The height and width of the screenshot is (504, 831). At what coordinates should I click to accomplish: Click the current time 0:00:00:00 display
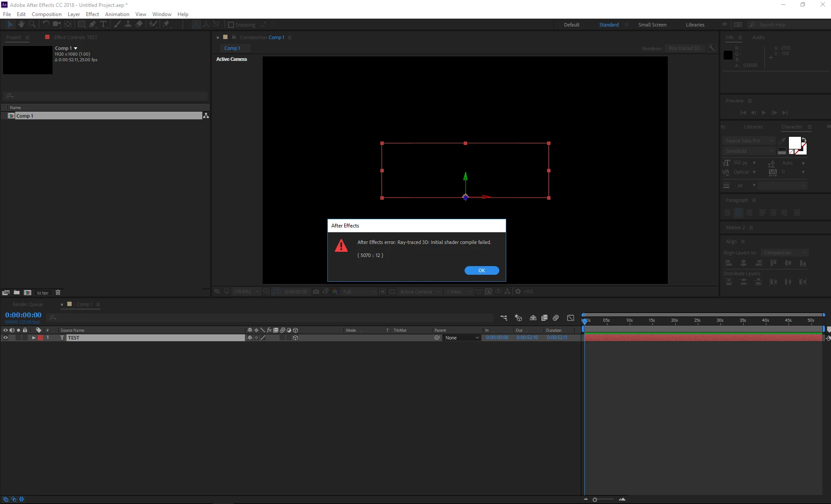coord(23,315)
